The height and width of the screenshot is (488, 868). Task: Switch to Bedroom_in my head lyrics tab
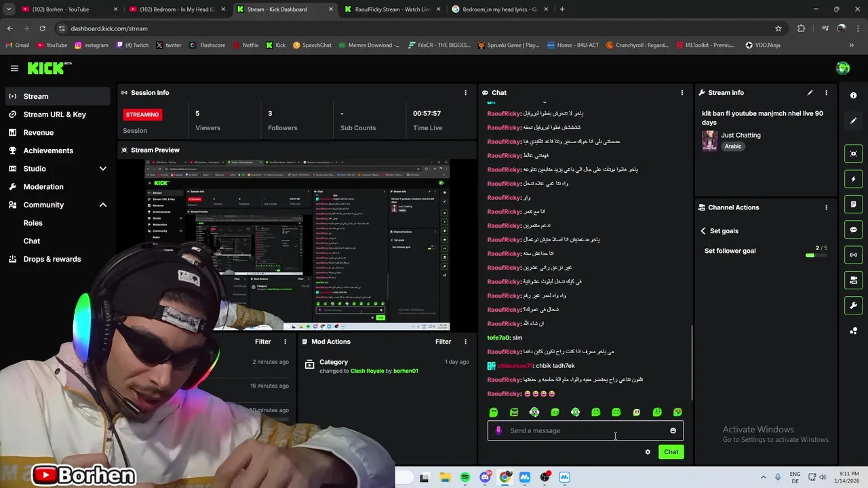tap(500, 9)
